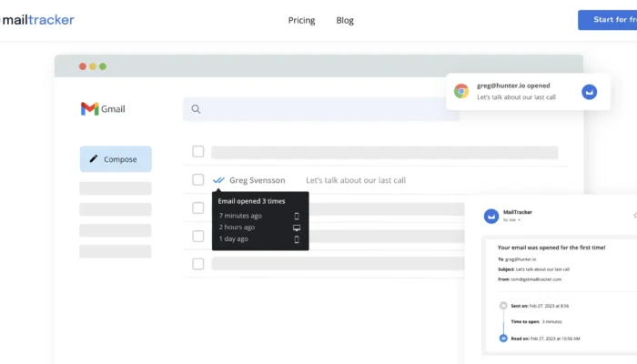Select the 2 hours ago entry
This screenshot has height=364, width=637.
[x=237, y=227]
